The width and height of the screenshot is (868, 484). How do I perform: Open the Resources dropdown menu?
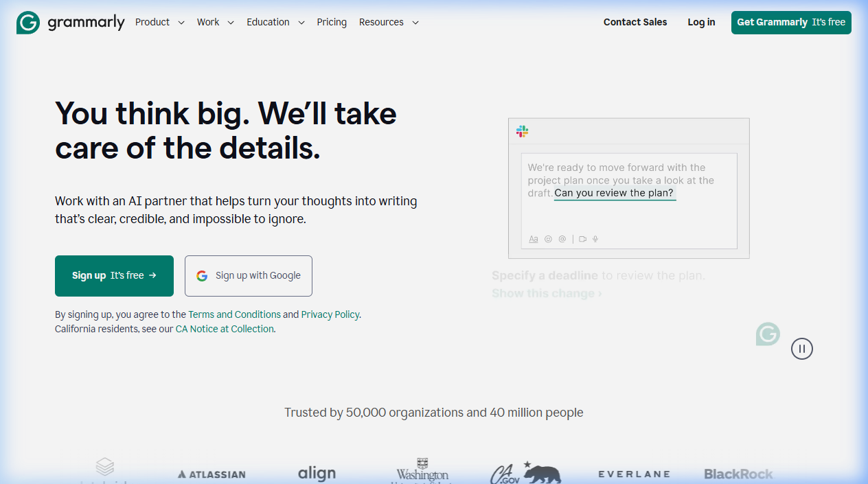point(388,22)
